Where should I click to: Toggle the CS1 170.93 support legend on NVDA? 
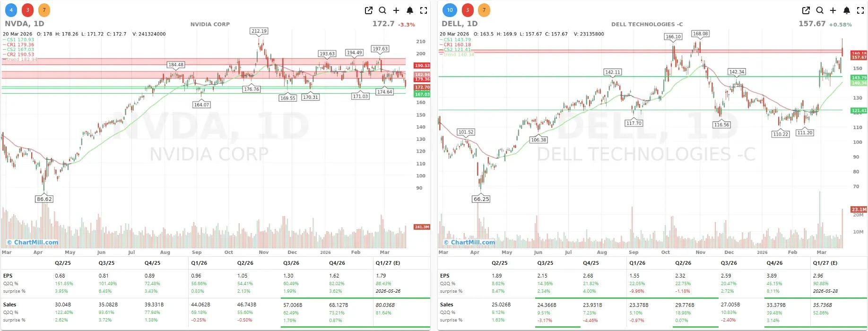[20, 40]
